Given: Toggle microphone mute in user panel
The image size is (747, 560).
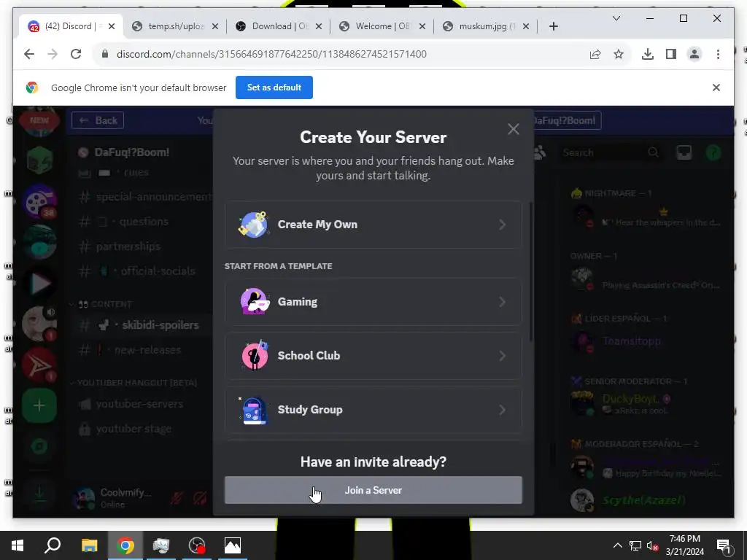Looking at the screenshot, I should pyautogui.click(x=177, y=498).
